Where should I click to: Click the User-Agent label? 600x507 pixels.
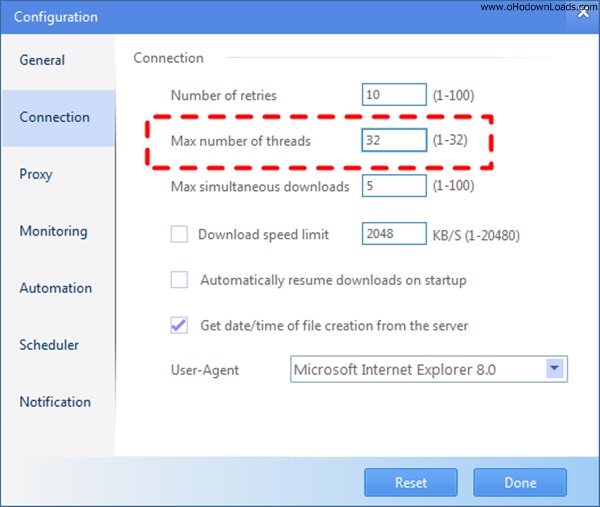coord(205,370)
